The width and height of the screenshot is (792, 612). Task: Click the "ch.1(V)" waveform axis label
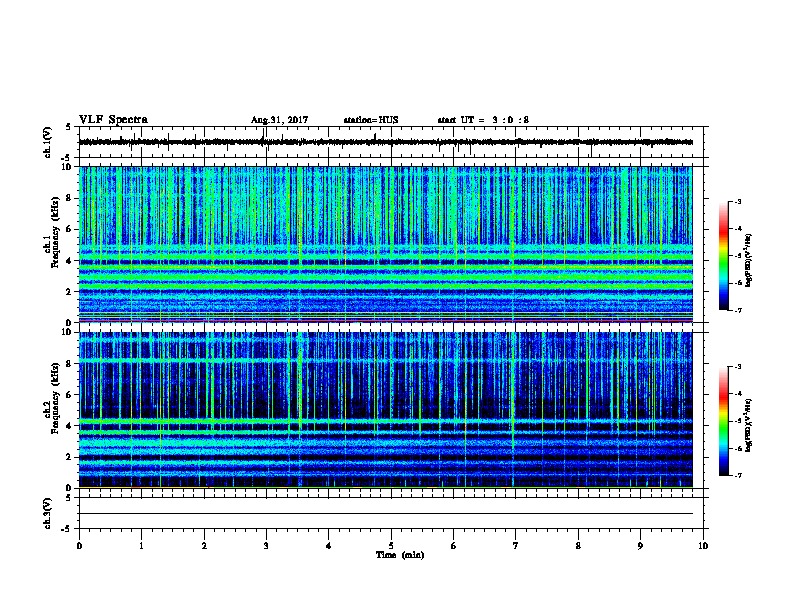point(47,142)
